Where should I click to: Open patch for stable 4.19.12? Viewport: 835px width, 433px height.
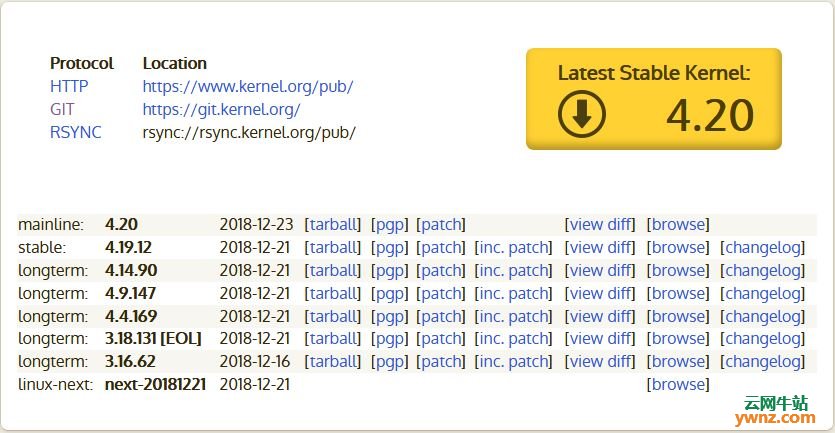(x=441, y=247)
